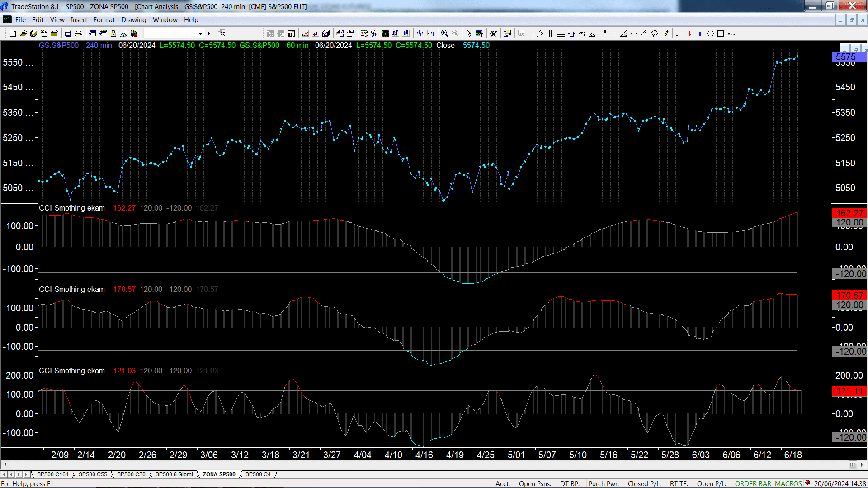The image size is (868, 488).
Task: Click the bar spacing increase icon
Action: (x=430, y=33)
